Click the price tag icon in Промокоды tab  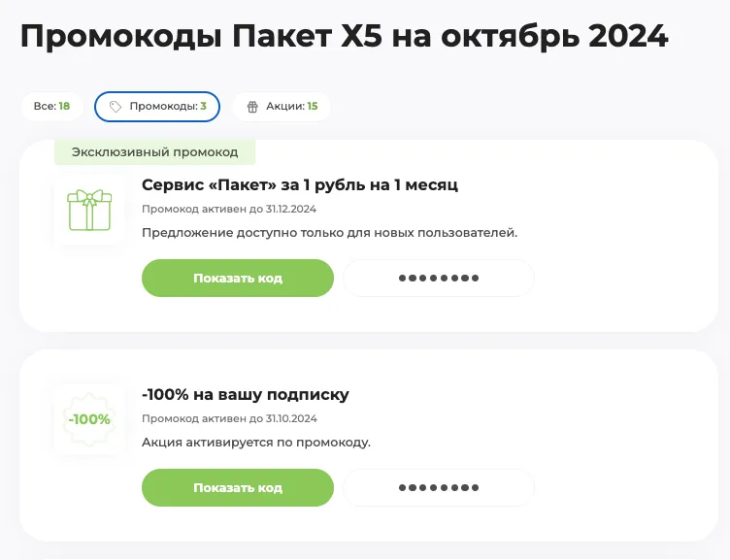pos(115,107)
